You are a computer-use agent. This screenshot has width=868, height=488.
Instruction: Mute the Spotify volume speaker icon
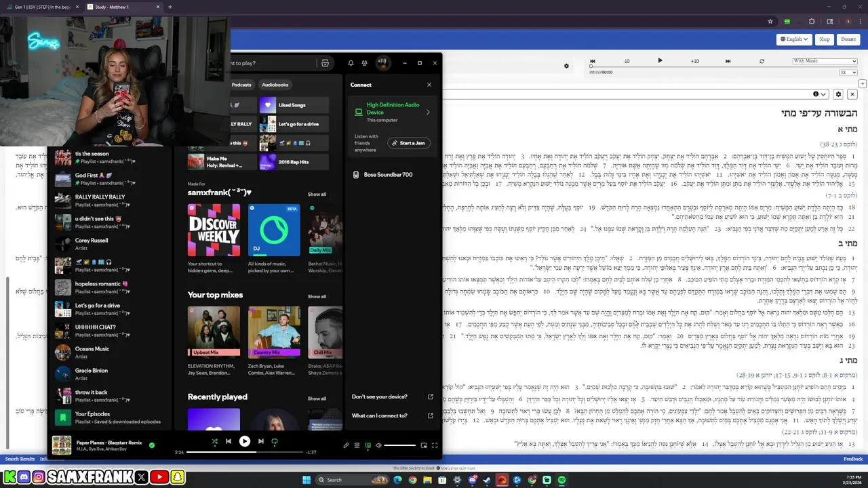(378, 445)
